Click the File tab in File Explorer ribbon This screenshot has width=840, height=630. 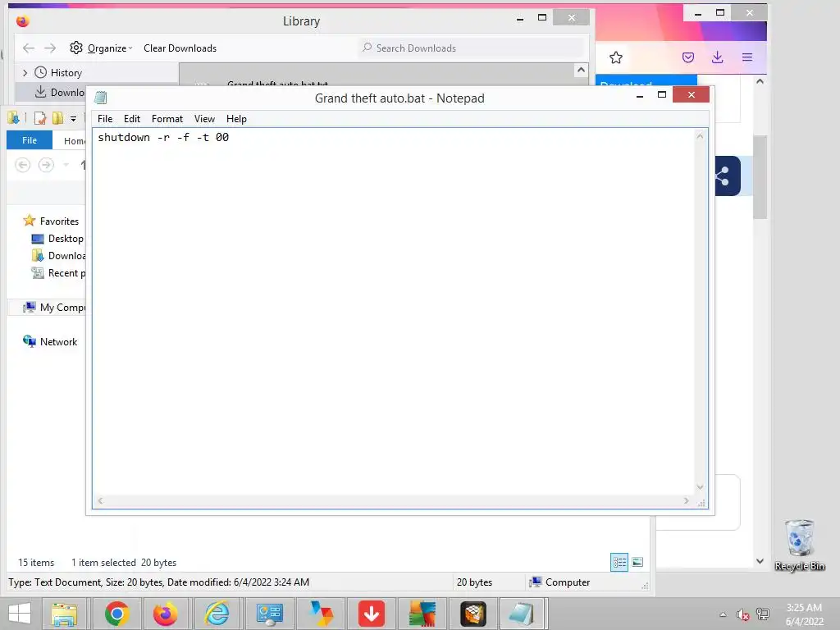pos(30,140)
